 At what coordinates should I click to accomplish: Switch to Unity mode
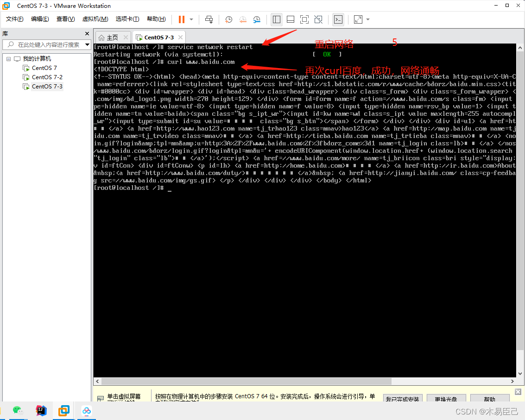pos(318,19)
